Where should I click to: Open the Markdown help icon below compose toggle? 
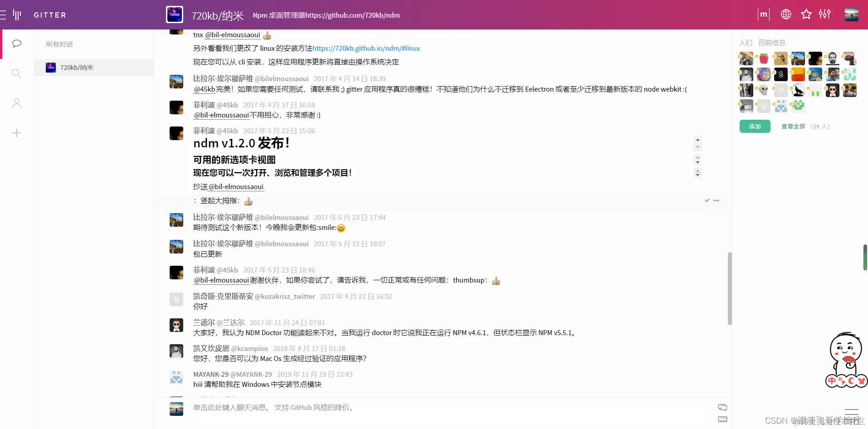[x=722, y=419]
